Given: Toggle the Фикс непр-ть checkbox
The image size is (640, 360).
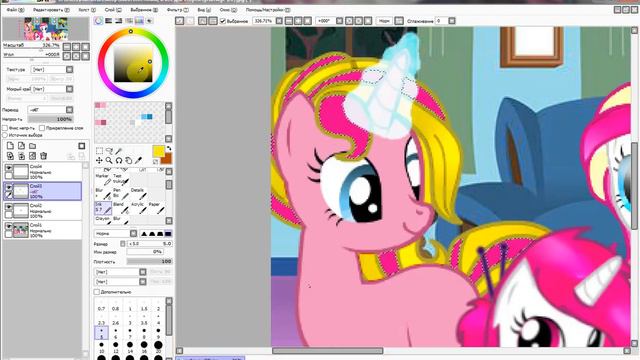Looking at the screenshot, I should (5, 128).
